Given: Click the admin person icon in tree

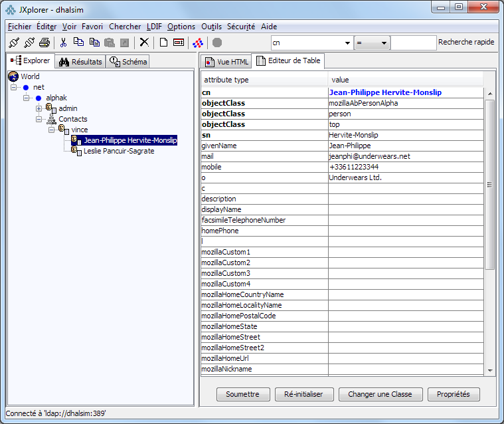Looking at the screenshot, I should click(x=50, y=108).
